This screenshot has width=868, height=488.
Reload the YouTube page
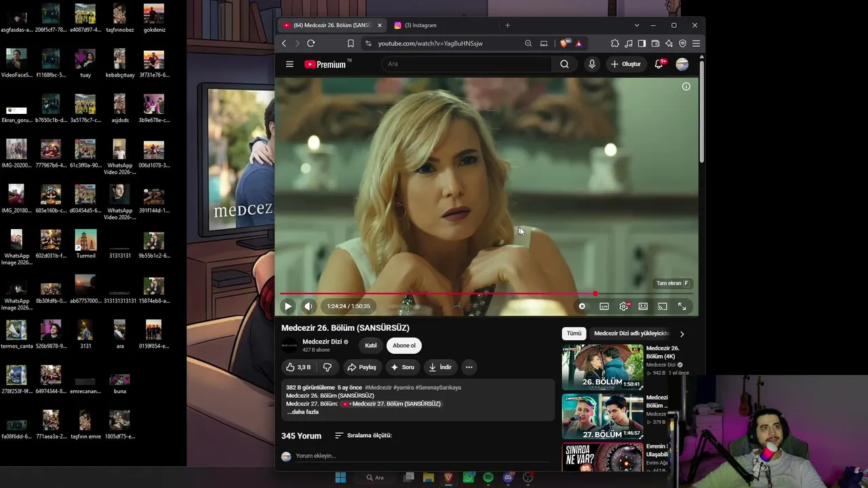pos(311,43)
